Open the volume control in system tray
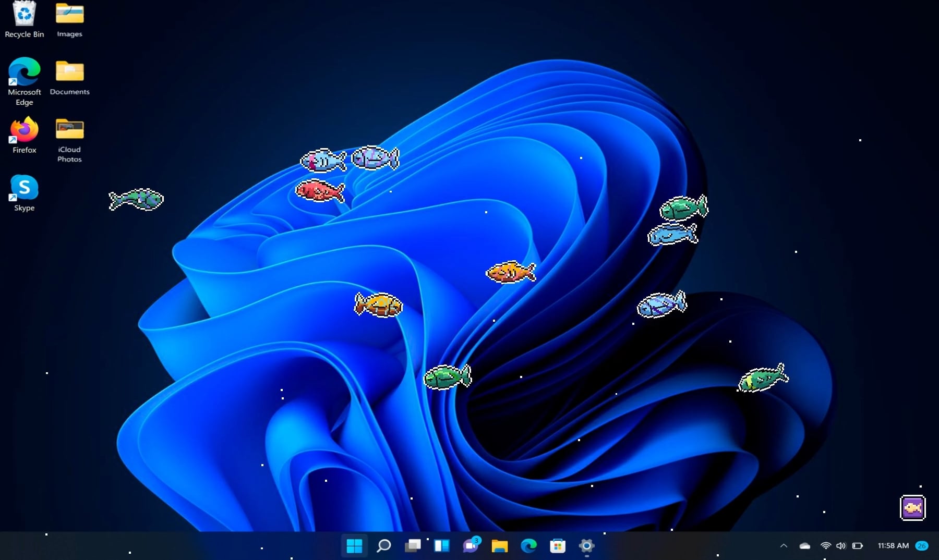The width and height of the screenshot is (939, 560). (840, 546)
